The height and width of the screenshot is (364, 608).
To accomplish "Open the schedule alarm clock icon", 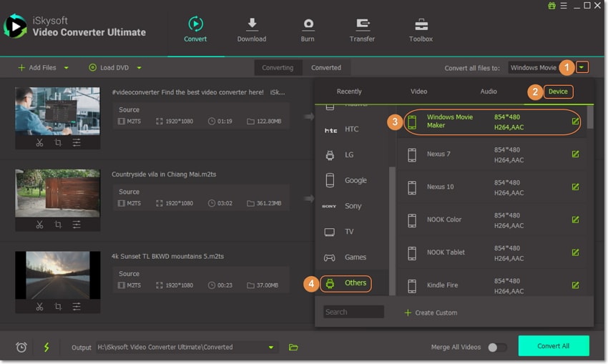I will [21, 347].
